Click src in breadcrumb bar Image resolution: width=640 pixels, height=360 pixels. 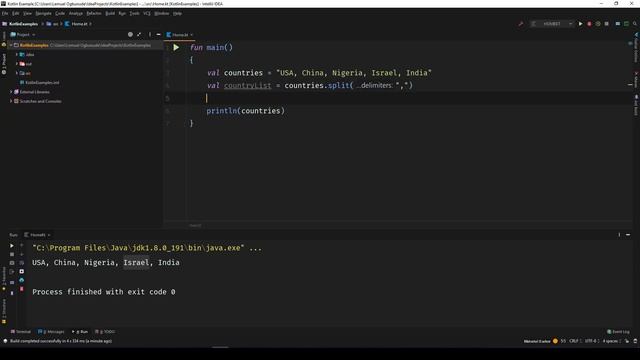click(56, 24)
